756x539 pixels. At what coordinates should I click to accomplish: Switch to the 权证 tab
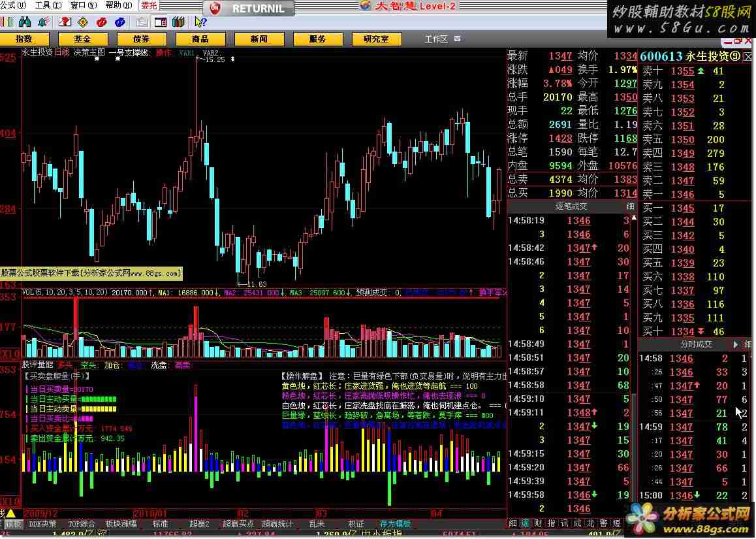pyautogui.click(x=356, y=524)
